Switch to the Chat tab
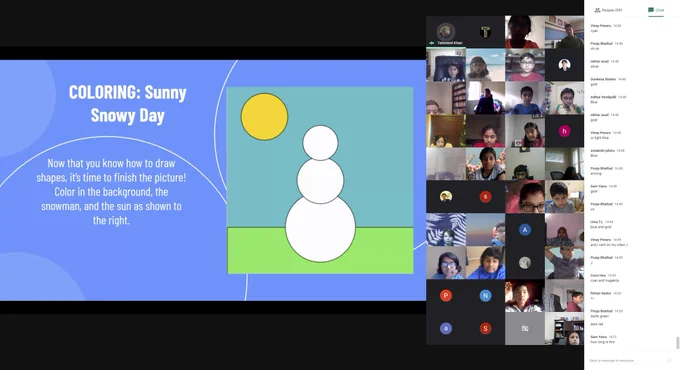This screenshot has height=370, width=680. tap(656, 10)
